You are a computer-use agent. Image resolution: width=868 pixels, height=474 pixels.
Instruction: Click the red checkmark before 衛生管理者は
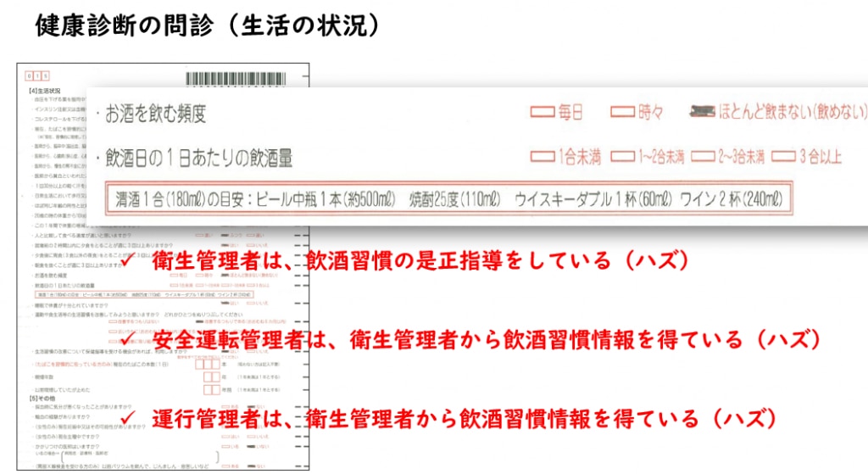point(127,260)
